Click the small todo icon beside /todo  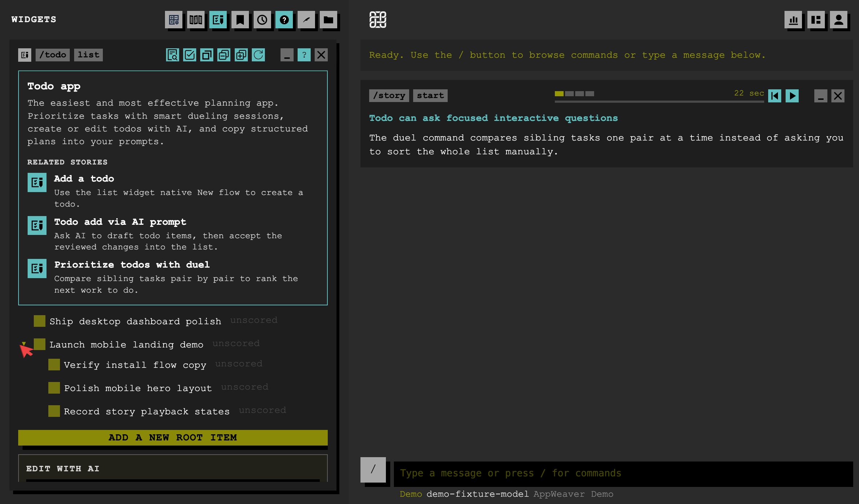[x=25, y=55]
